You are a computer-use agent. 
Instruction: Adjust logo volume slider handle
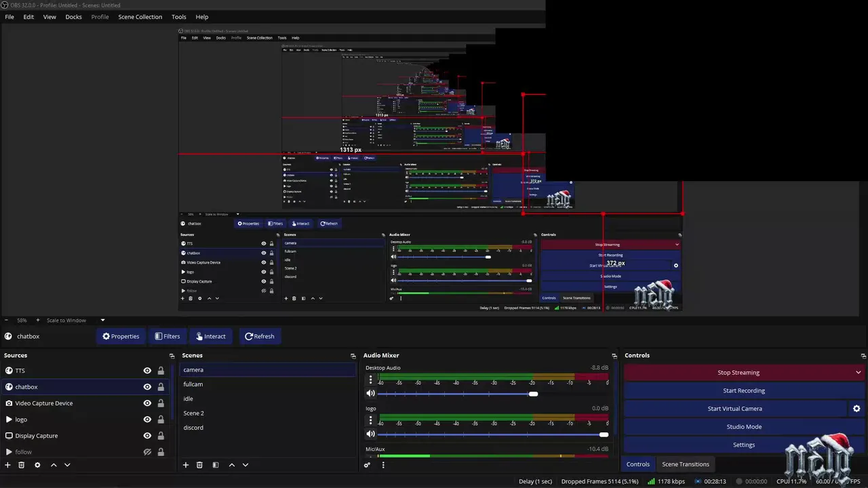pos(604,434)
